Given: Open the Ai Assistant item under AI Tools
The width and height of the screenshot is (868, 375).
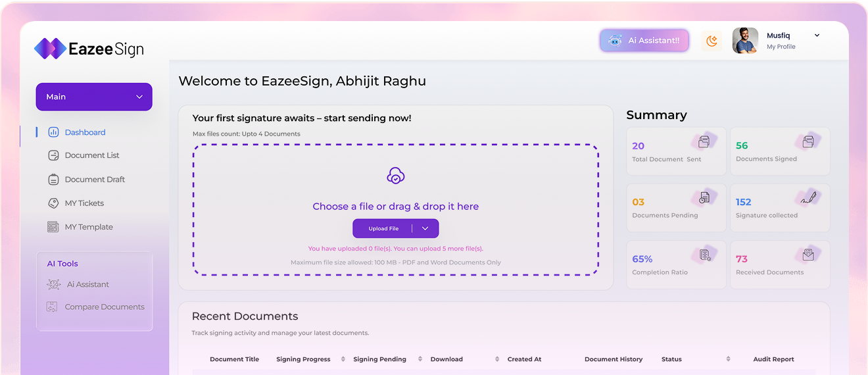Looking at the screenshot, I should click(78, 284).
